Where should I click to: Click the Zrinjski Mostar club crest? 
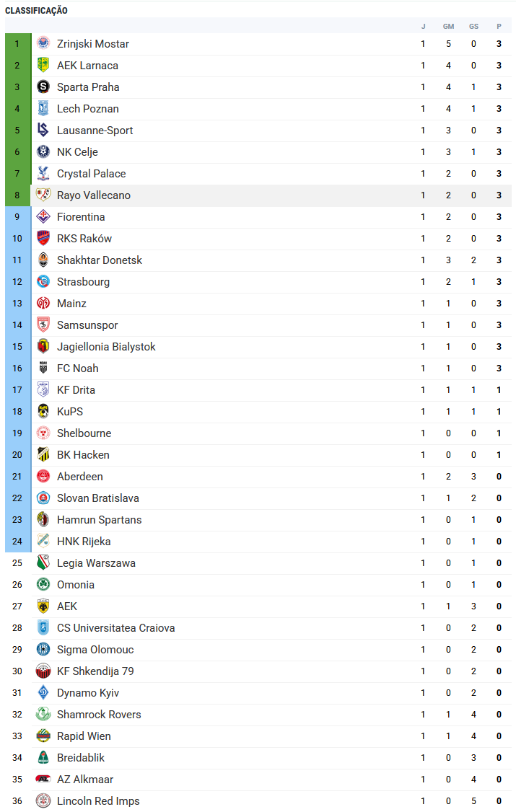click(43, 44)
